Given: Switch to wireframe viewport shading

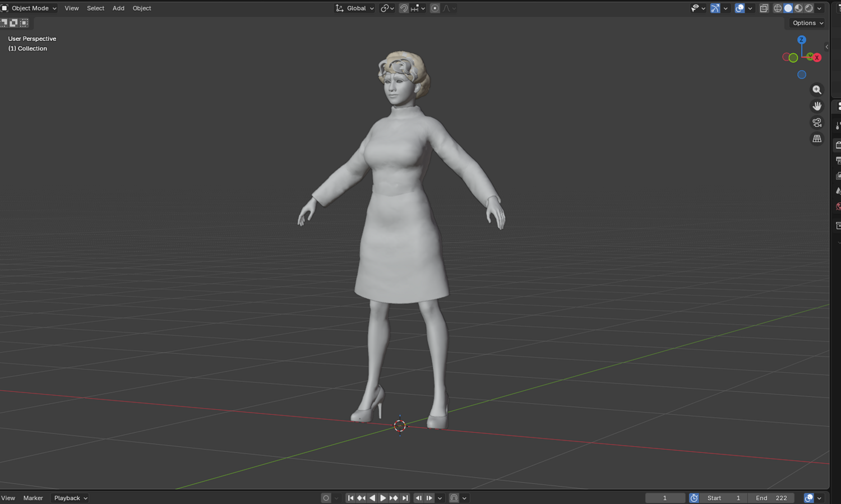Looking at the screenshot, I should tap(778, 8).
